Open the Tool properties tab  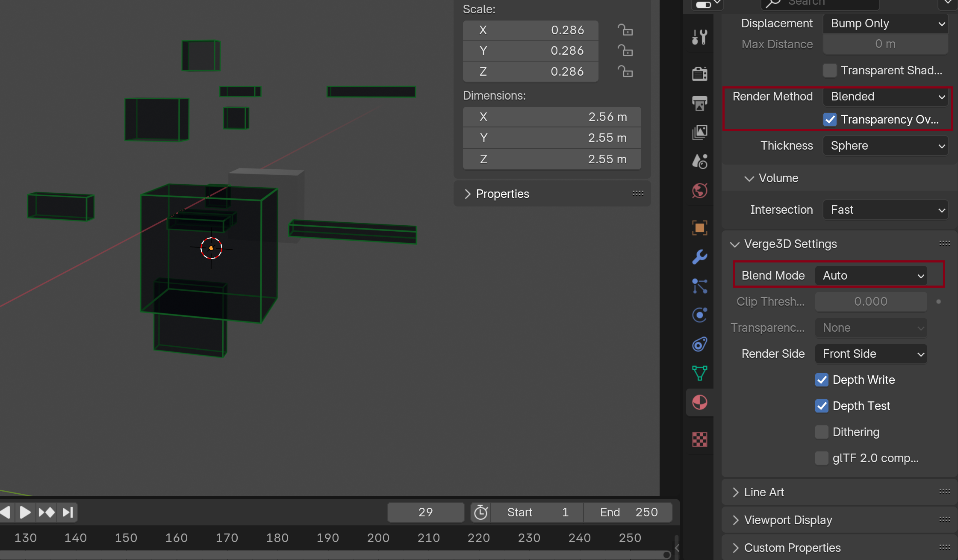click(x=699, y=37)
